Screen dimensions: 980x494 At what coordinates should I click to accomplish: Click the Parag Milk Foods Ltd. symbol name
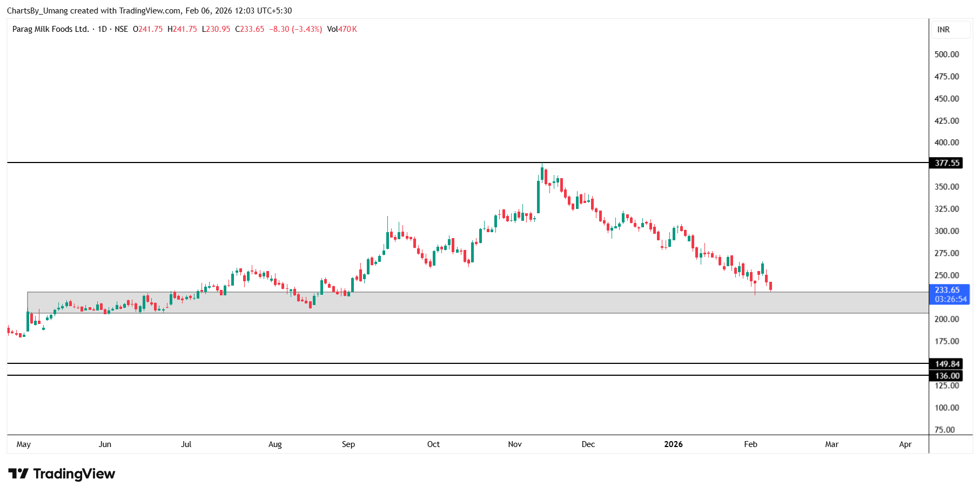(x=51, y=29)
